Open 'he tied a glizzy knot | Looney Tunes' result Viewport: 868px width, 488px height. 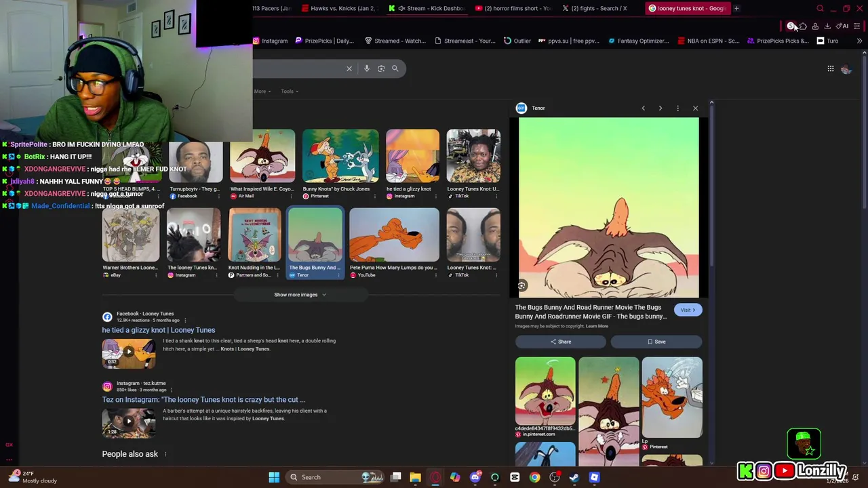tap(159, 330)
